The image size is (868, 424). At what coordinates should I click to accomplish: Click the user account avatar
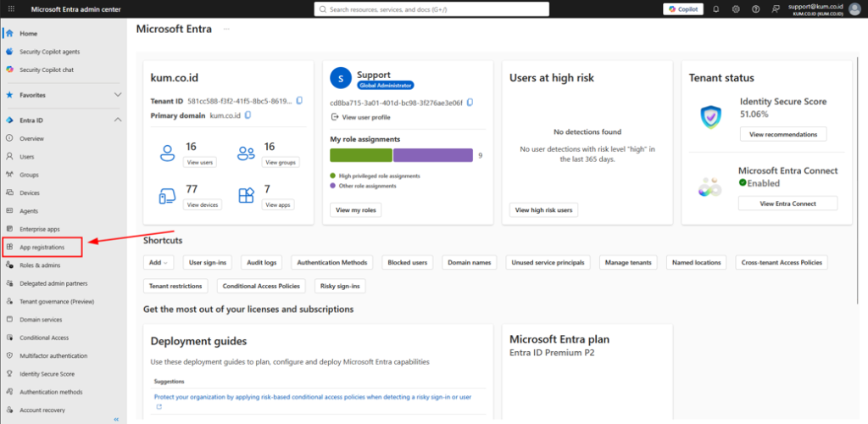[854, 8]
